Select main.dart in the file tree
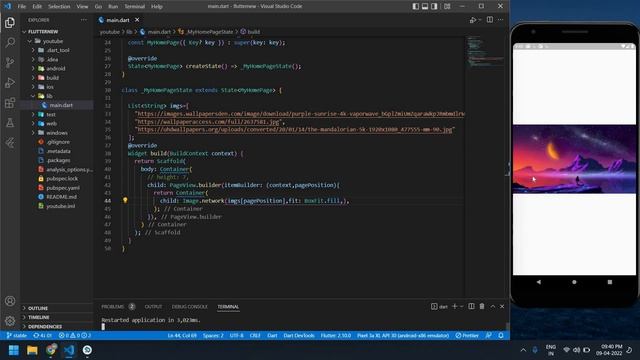This screenshot has width=640, height=360. [61, 105]
